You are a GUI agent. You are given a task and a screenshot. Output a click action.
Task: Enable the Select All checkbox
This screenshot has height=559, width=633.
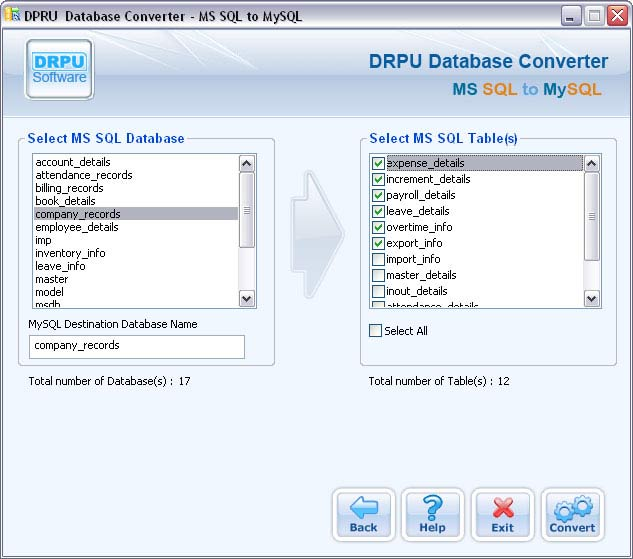point(376,331)
